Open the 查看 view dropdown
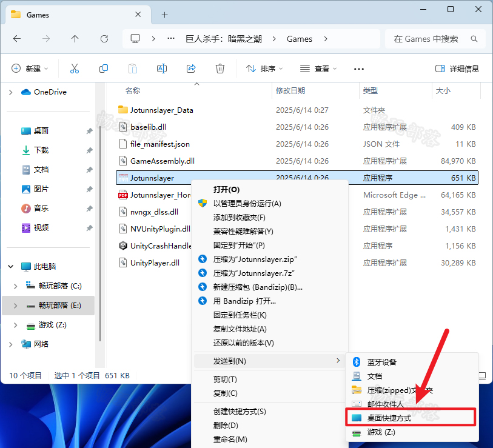 point(318,69)
